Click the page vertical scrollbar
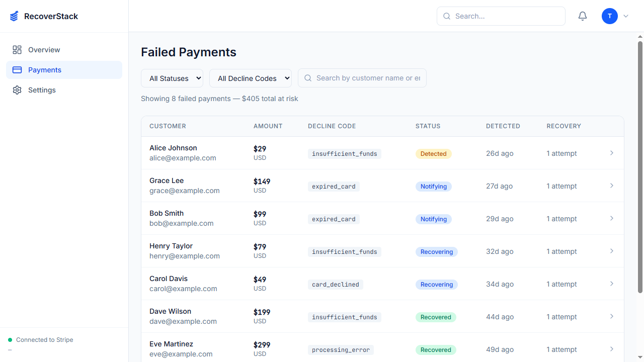The image size is (644, 362). tap(640, 167)
